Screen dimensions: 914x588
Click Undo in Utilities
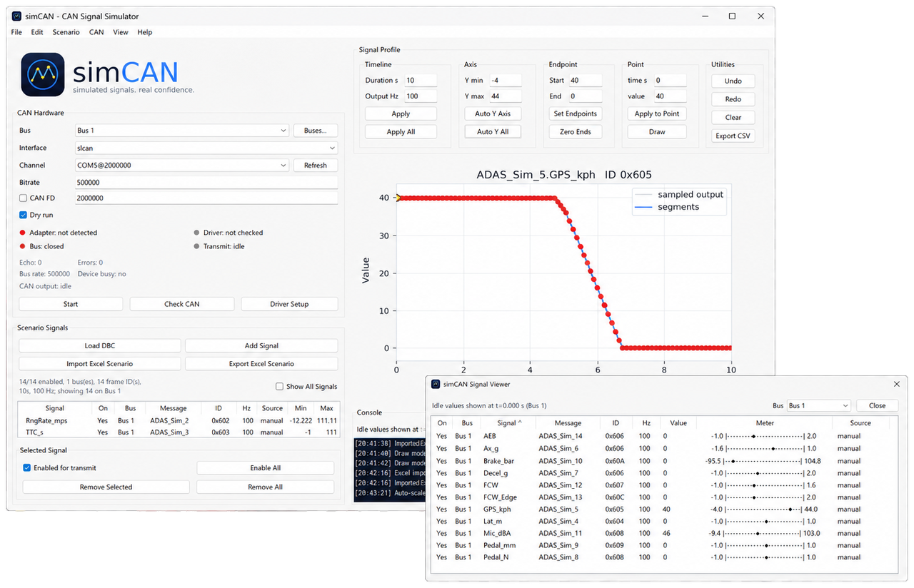coord(733,81)
